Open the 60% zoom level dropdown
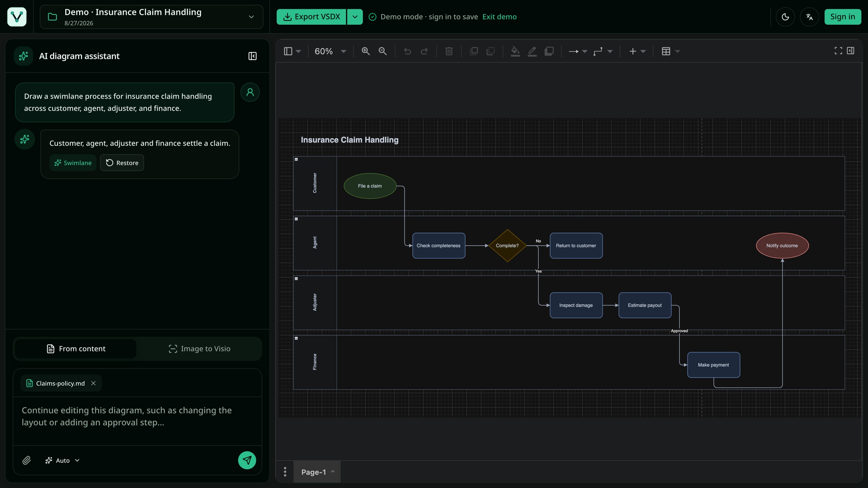The width and height of the screenshot is (868, 488). click(330, 51)
